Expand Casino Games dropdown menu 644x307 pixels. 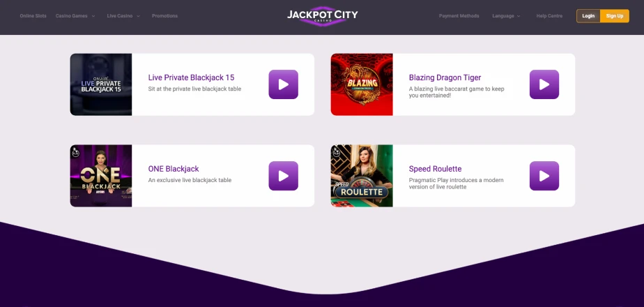pos(75,16)
